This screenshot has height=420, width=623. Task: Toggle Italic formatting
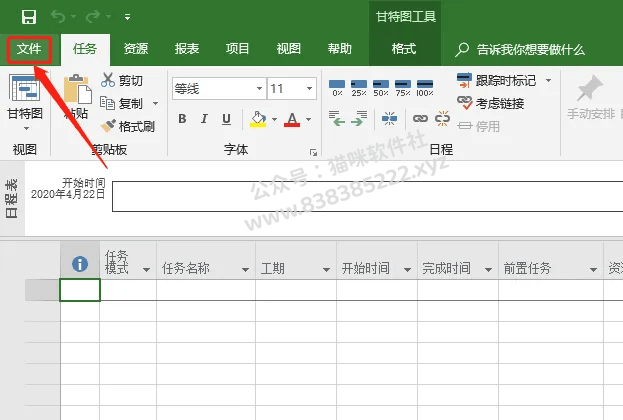tap(204, 119)
